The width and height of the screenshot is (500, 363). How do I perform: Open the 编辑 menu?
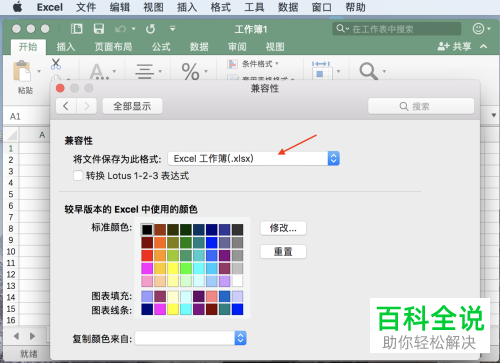[119, 7]
